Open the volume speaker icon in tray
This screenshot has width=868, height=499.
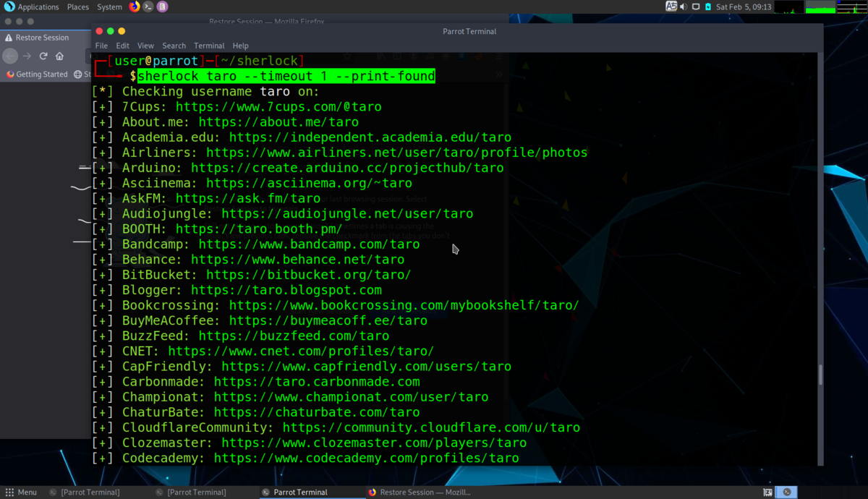[684, 7]
